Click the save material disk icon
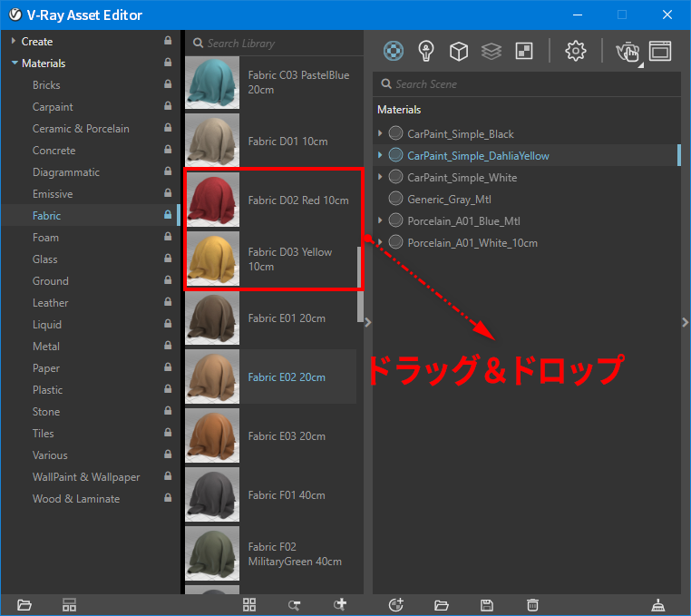The height and width of the screenshot is (616, 691). pyautogui.click(x=487, y=605)
